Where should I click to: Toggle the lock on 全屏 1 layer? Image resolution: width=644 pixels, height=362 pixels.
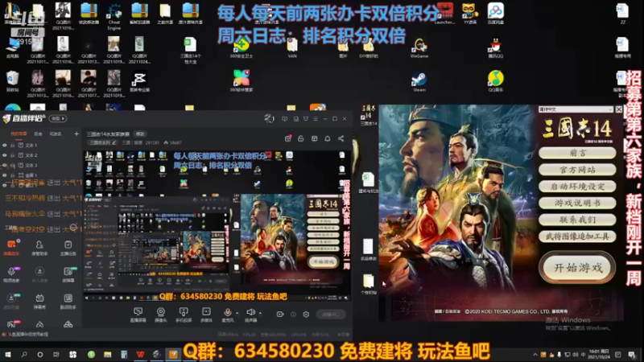[x=13, y=175]
